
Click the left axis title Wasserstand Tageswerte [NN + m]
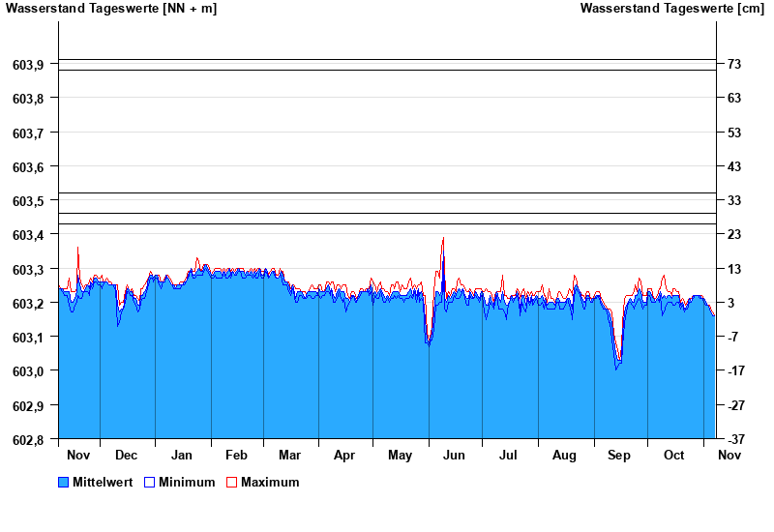coord(111,9)
